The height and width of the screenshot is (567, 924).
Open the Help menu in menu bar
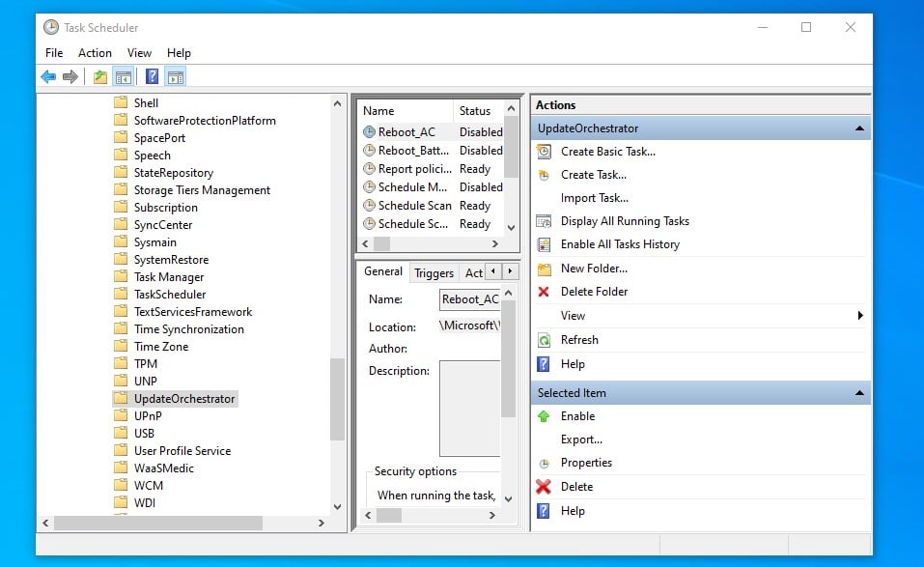pos(179,53)
